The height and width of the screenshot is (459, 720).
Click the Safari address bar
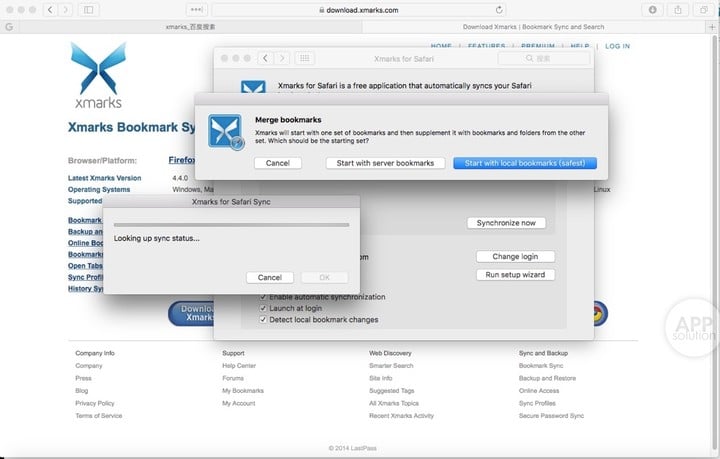coord(359,10)
